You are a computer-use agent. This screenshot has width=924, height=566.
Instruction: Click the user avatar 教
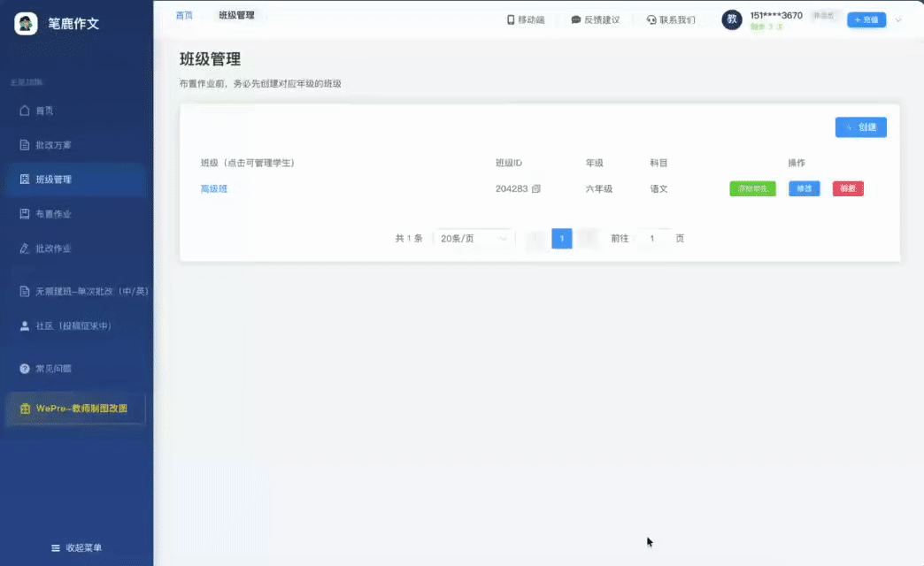tap(732, 19)
